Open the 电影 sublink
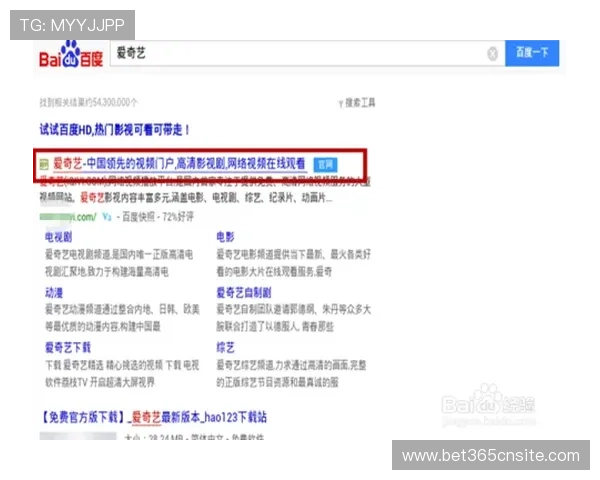The width and height of the screenshot is (600, 480). pyautogui.click(x=225, y=237)
